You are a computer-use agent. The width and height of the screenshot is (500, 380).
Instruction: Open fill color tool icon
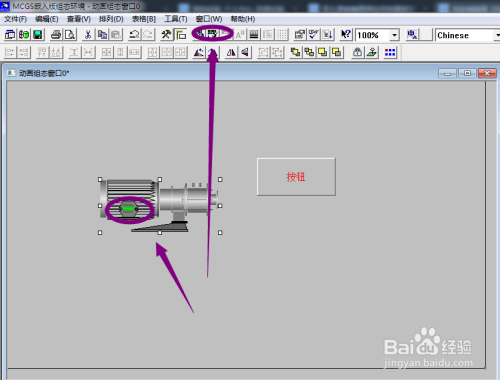[199, 34]
